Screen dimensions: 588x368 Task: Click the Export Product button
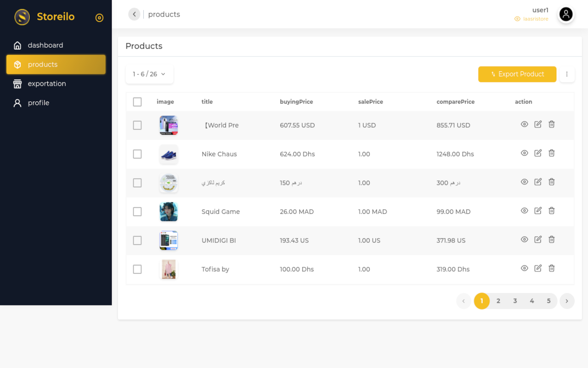(x=517, y=74)
